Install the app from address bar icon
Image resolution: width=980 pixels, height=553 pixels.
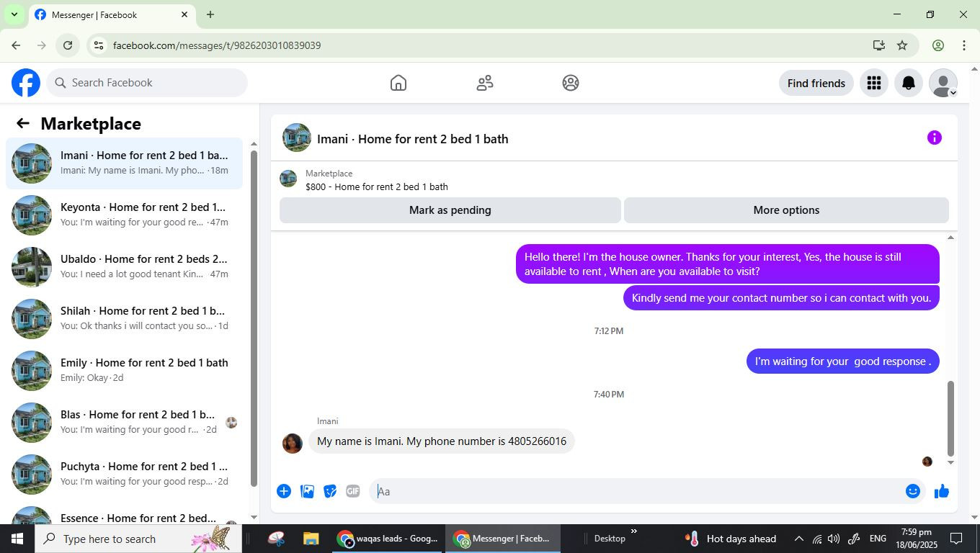[x=878, y=45]
